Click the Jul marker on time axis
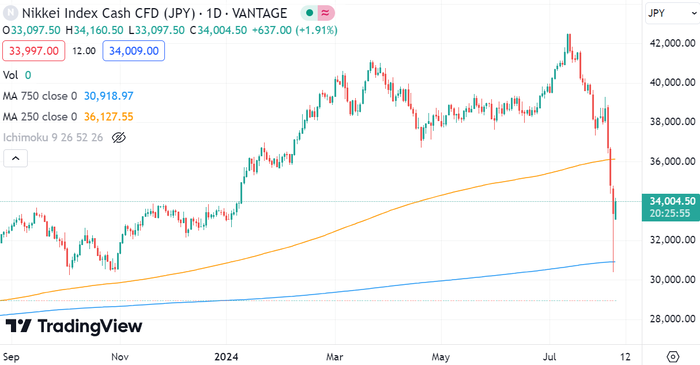The width and height of the screenshot is (700, 365). (x=550, y=357)
